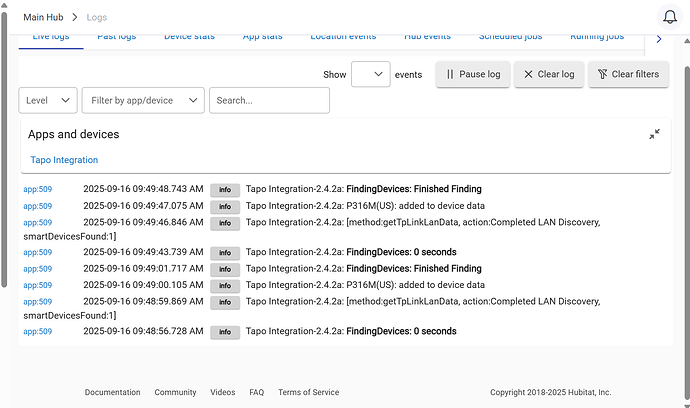The height and width of the screenshot is (408, 690).
Task: Switch to Past logs tab
Action: click(117, 37)
